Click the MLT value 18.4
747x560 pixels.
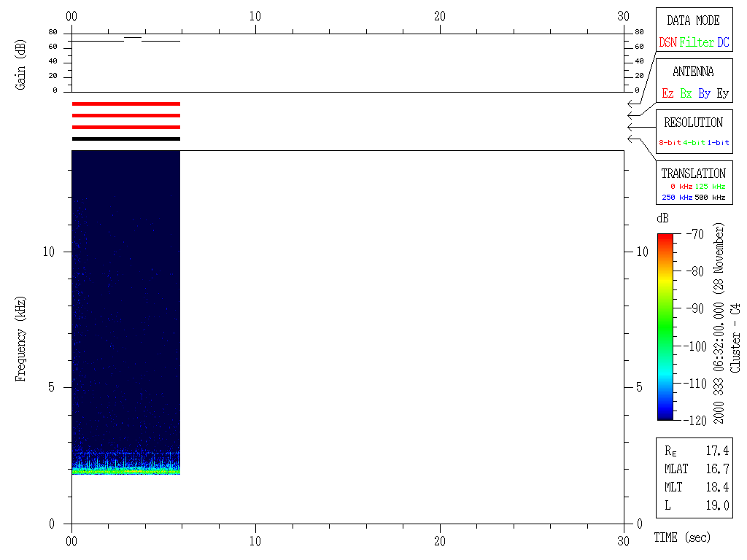click(717, 487)
